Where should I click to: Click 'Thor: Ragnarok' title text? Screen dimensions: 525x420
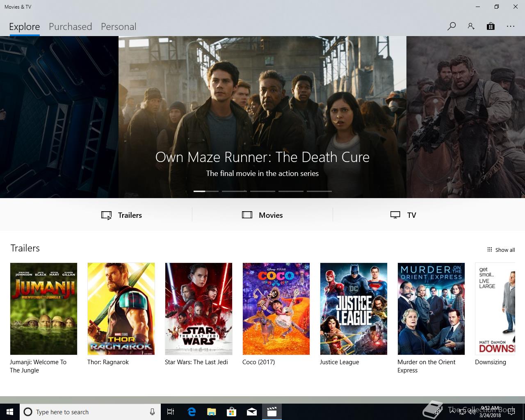(x=108, y=362)
